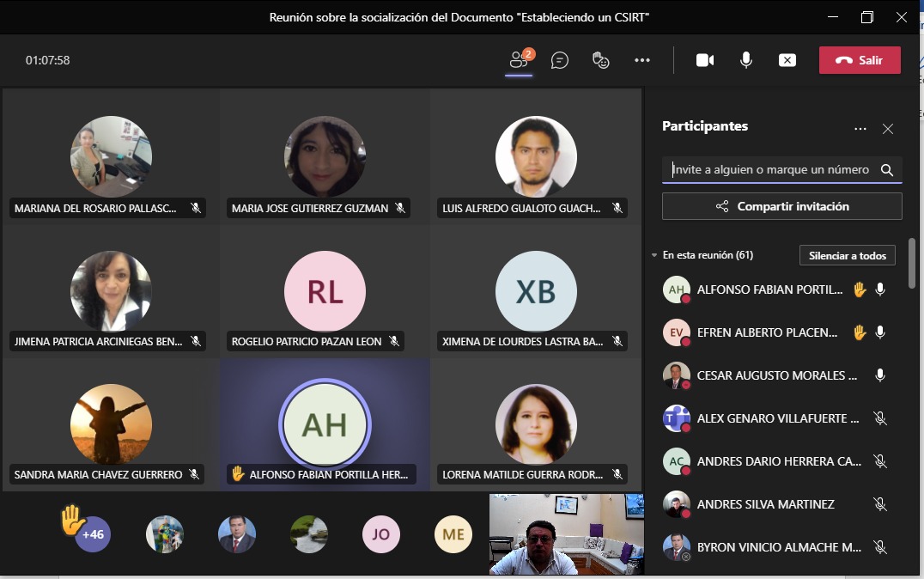Open the +46 overflow participants bubble
Viewport: 924px width, 579px height.
point(93,534)
